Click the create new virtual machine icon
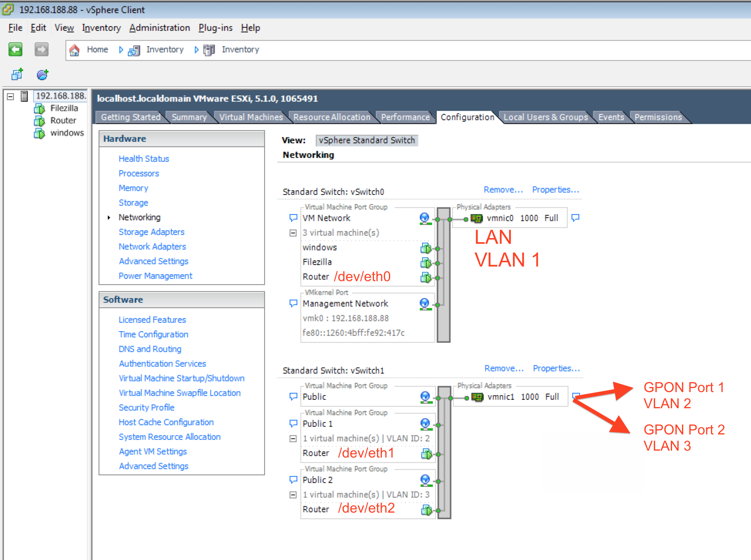The image size is (751, 560). [x=17, y=74]
